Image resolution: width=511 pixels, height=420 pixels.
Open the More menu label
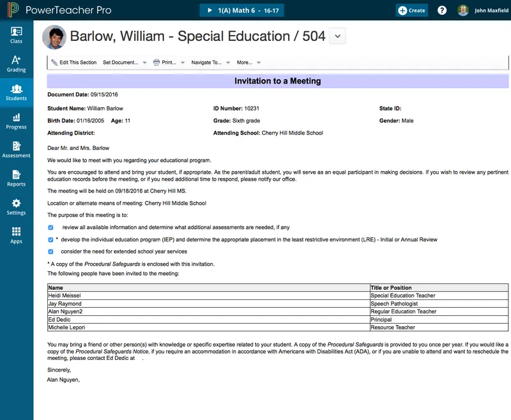pyautogui.click(x=245, y=63)
